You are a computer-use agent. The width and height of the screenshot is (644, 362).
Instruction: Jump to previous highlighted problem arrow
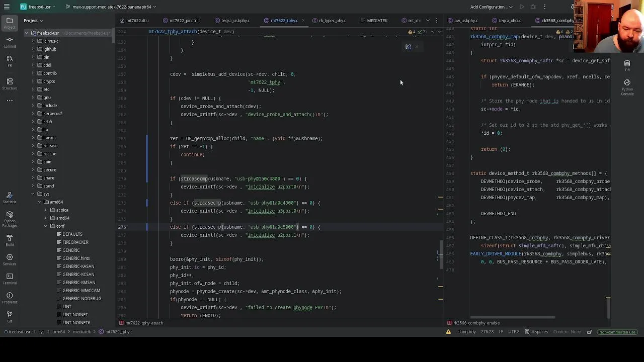click(x=432, y=32)
